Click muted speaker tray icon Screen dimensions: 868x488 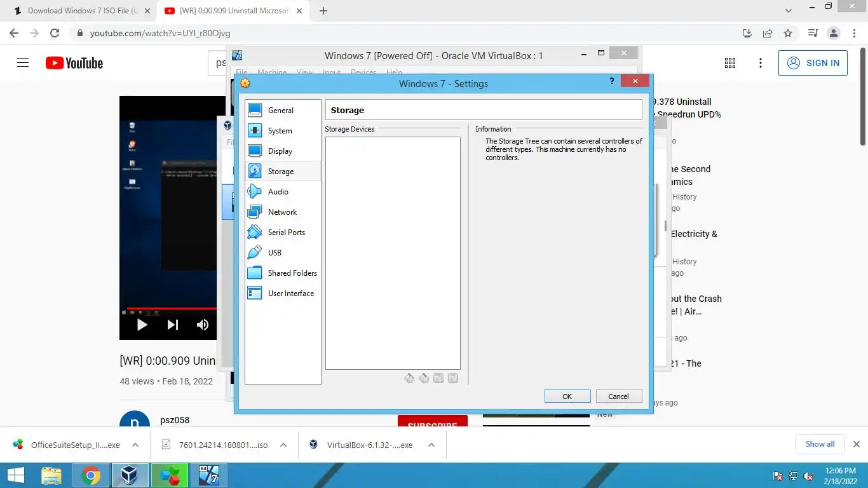pos(808,476)
